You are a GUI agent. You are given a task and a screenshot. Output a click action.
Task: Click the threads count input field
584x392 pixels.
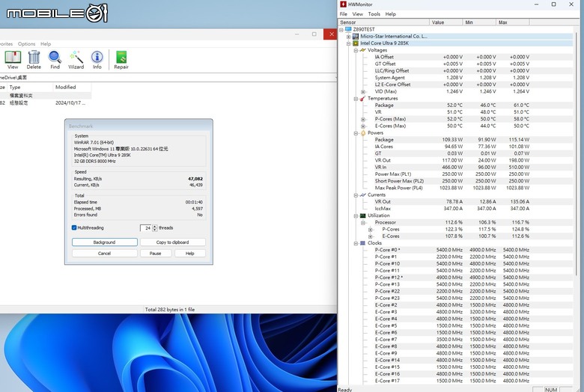146,228
